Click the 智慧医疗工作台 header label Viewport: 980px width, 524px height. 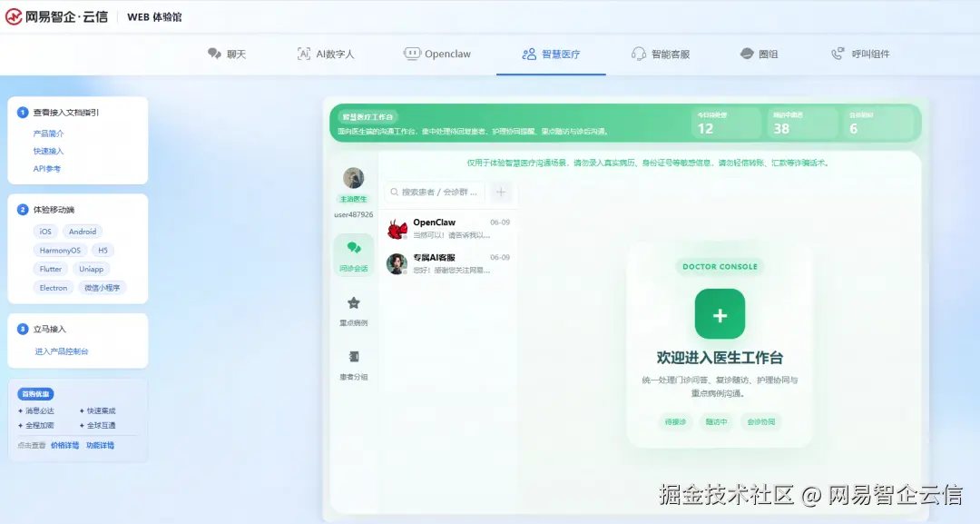367,117
